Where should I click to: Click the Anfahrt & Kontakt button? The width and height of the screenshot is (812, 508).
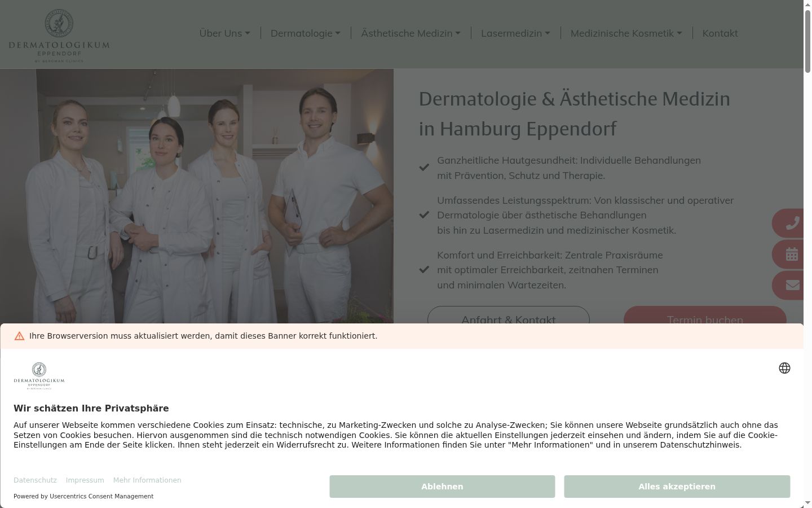[509, 315]
